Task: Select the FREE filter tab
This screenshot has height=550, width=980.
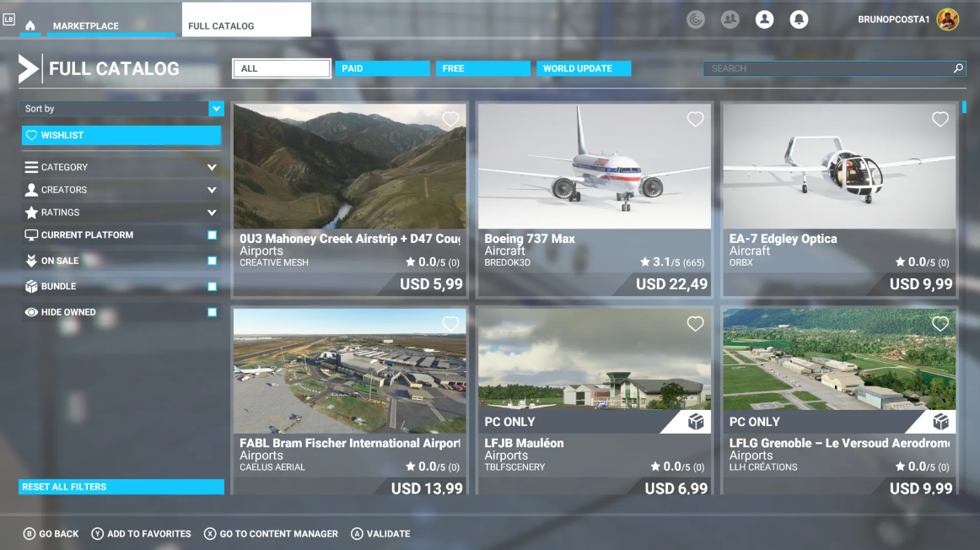Action: point(483,69)
